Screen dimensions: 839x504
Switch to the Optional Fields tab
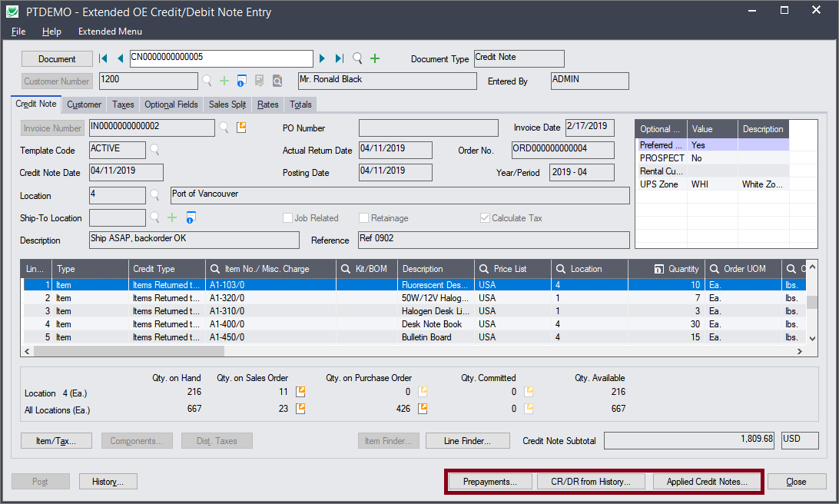[x=171, y=104]
